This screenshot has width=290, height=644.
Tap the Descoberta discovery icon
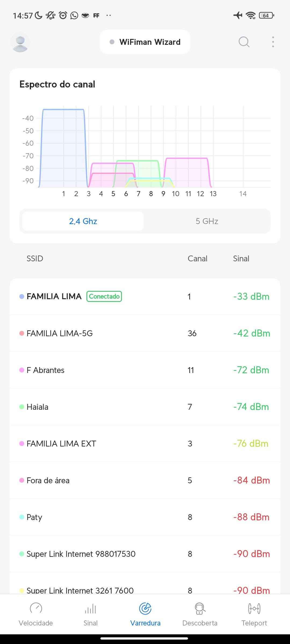click(x=200, y=608)
